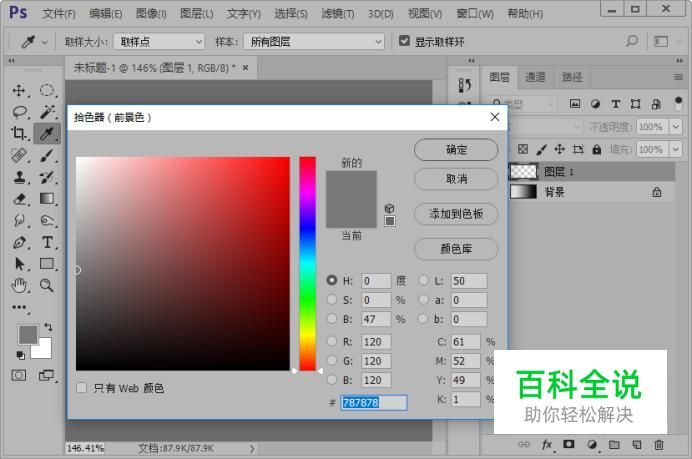Select the G green radio button
692x459 pixels.
click(x=332, y=361)
